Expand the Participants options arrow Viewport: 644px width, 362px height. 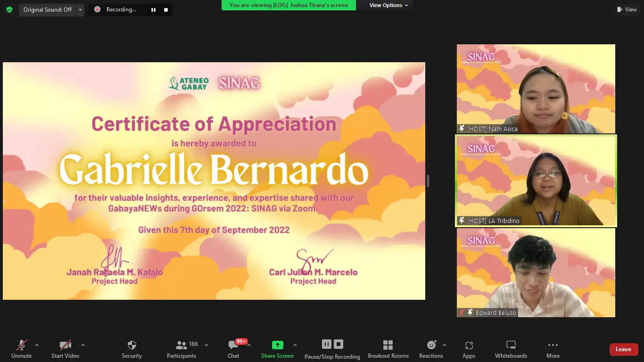click(206, 345)
